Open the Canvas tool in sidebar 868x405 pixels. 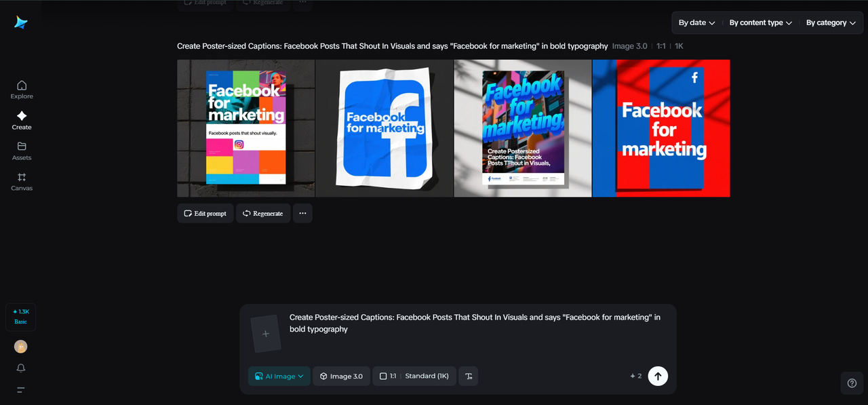click(22, 180)
